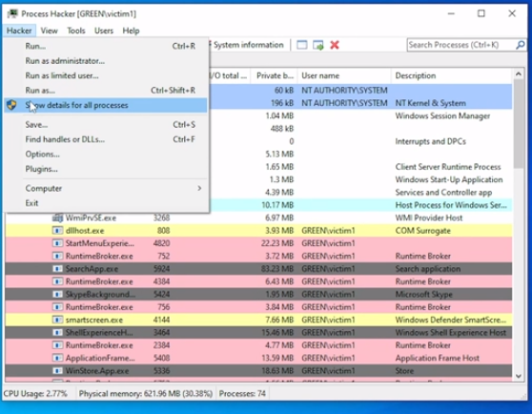The image size is (532, 414).
Task: Open the View menu
Action: (50, 31)
